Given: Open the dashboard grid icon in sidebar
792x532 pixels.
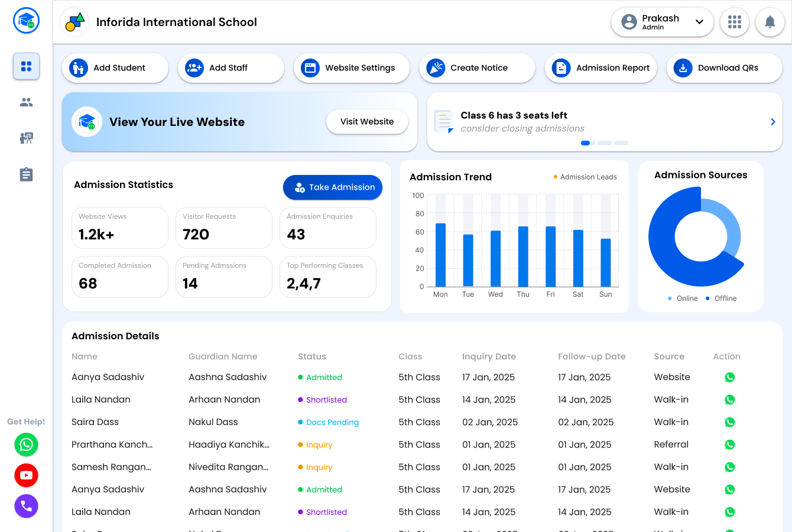Looking at the screenshot, I should pyautogui.click(x=26, y=66).
